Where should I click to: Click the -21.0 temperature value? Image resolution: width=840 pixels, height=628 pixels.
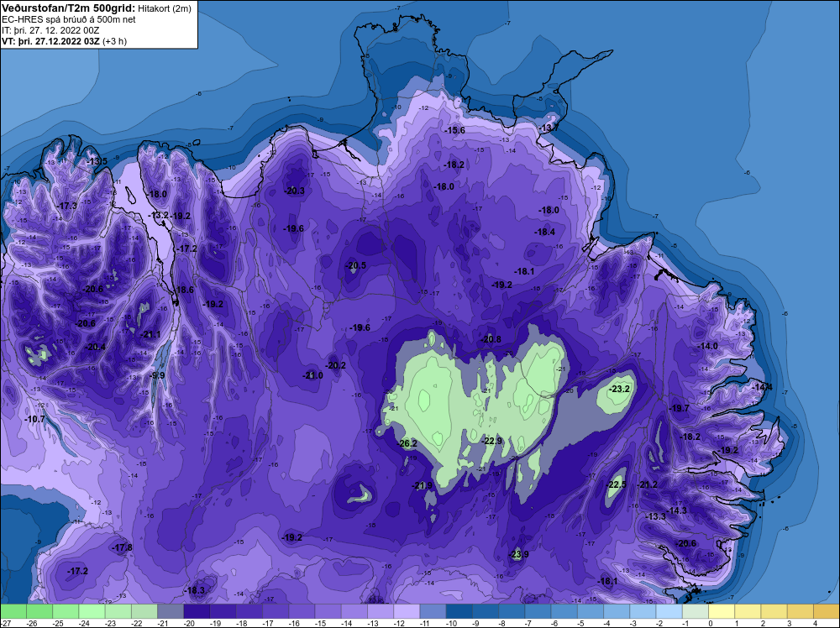point(313,375)
